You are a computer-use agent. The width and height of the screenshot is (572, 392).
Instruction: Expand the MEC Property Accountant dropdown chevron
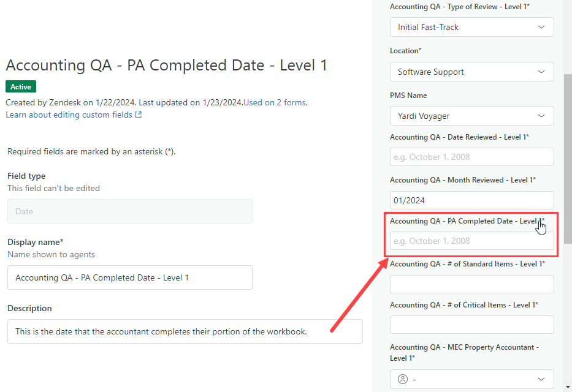[541, 379]
